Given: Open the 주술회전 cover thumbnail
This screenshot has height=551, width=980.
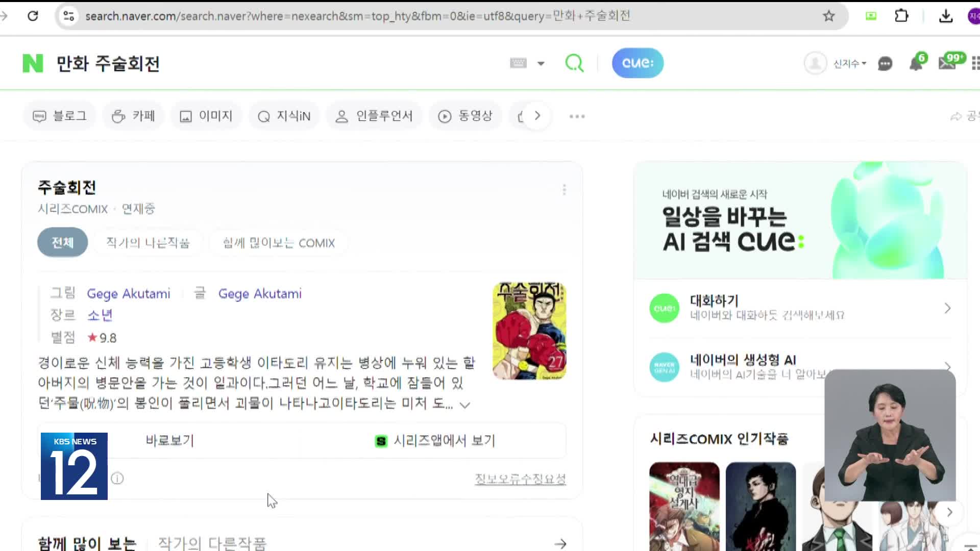Looking at the screenshot, I should coord(529,331).
